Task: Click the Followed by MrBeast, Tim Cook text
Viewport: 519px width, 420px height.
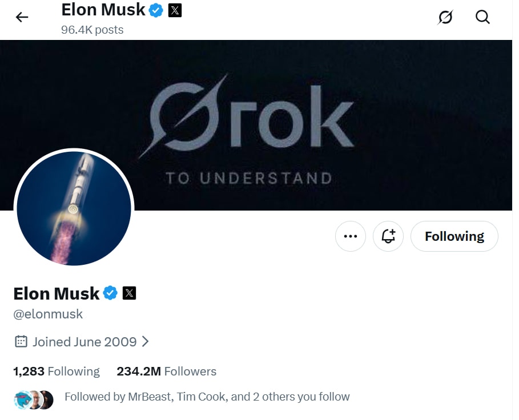Action: [207, 397]
